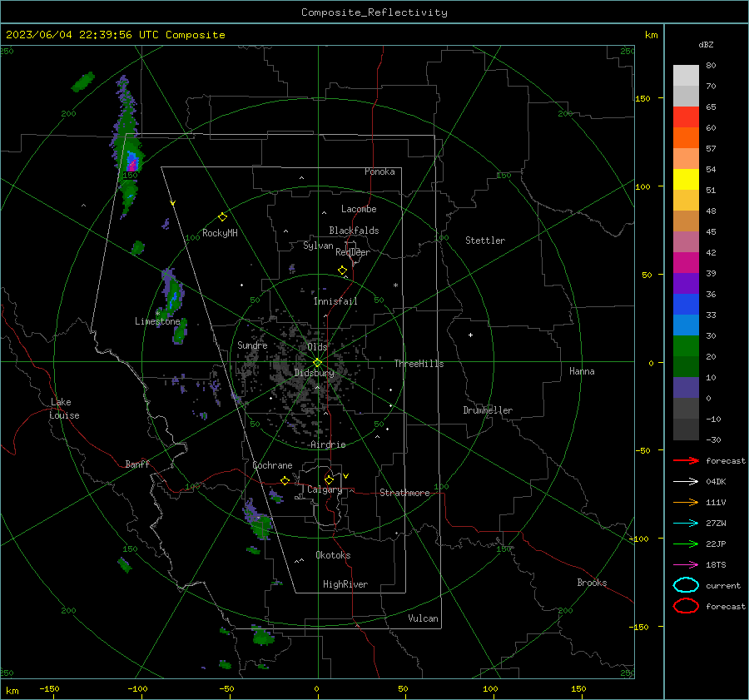Viewport: 749px width, 700px height.
Task: Click the cyan current ellipse legend icon
Action: [x=686, y=585]
